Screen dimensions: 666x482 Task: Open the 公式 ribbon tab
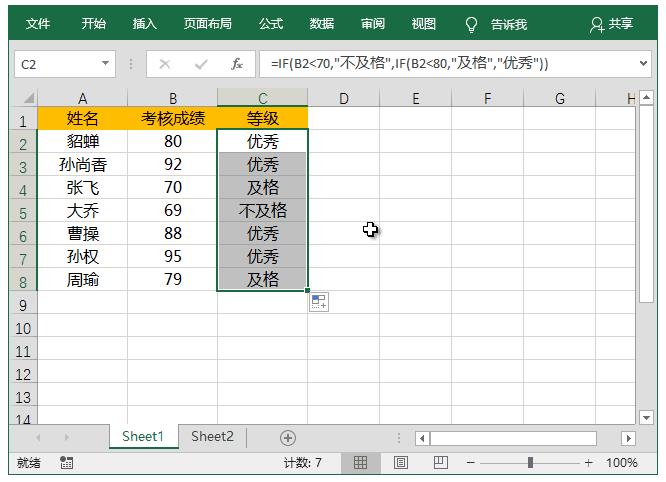(271, 24)
